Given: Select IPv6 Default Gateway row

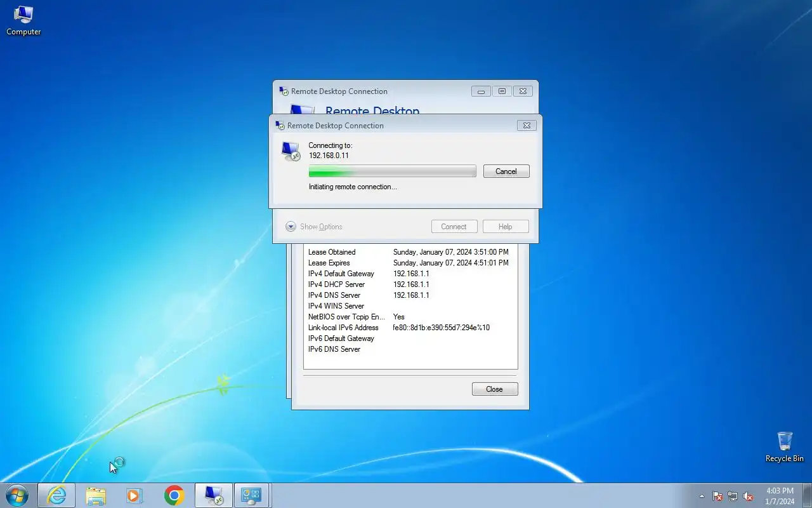Looking at the screenshot, I should click(x=410, y=338).
